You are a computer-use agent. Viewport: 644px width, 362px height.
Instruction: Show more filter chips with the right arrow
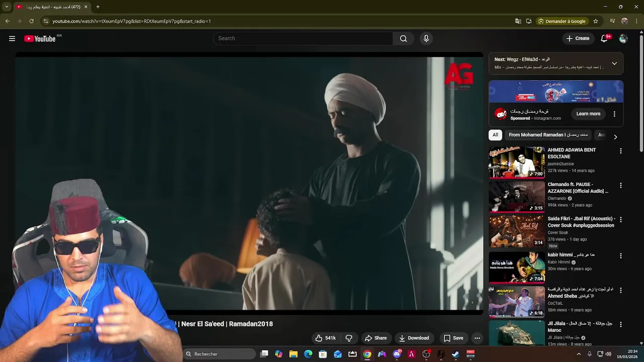pyautogui.click(x=615, y=137)
